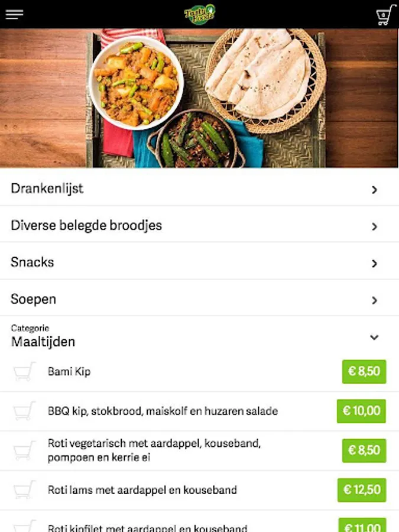The height and width of the screenshot is (532, 399).
Task: Click the € 12,50 Roti lams price
Action: pos(361,490)
